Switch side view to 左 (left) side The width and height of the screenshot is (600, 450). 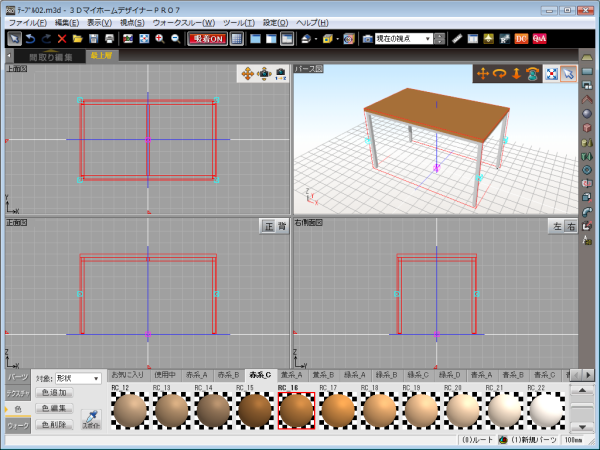pyautogui.click(x=557, y=226)
